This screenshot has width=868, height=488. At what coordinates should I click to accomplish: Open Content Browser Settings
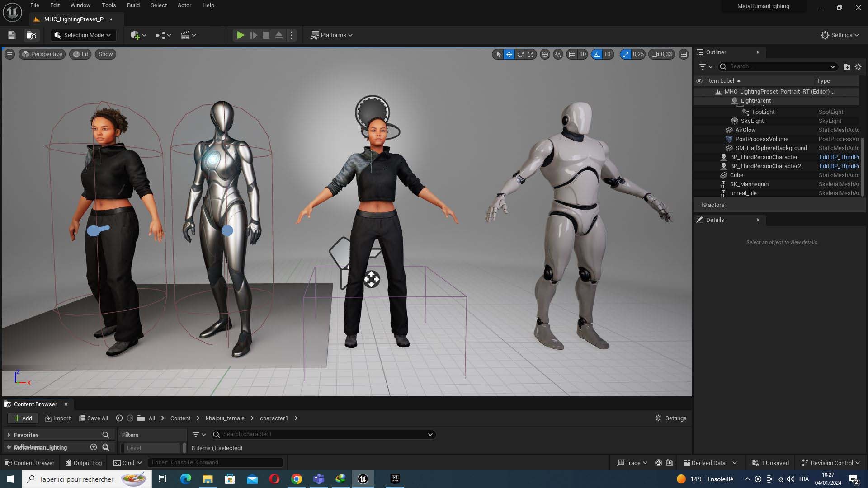(x=670, y=418)
